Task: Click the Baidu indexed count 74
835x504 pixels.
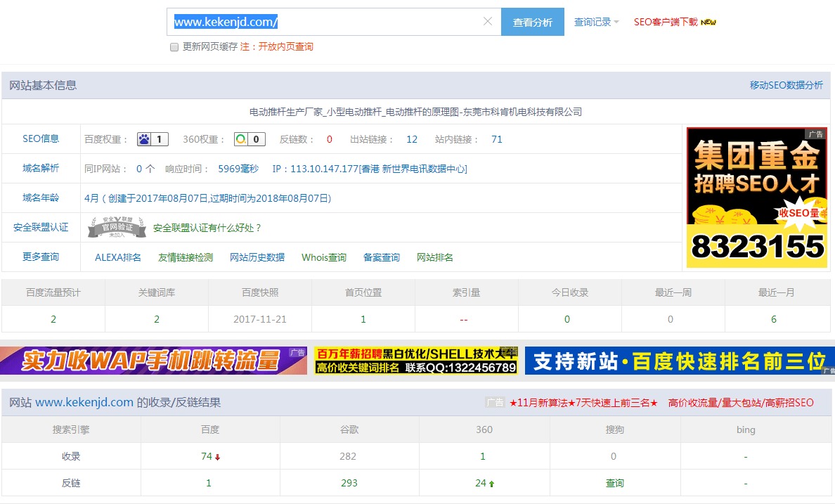Action: click(207, 456)
